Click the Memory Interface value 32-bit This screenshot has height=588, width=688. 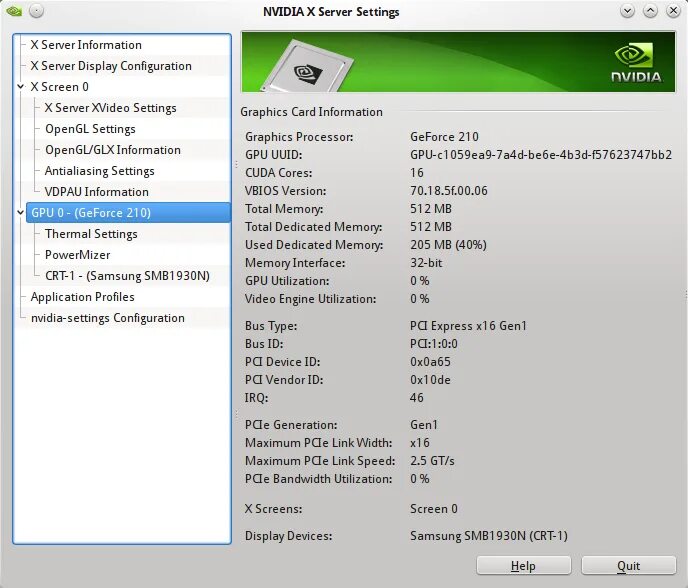(426, 263)
